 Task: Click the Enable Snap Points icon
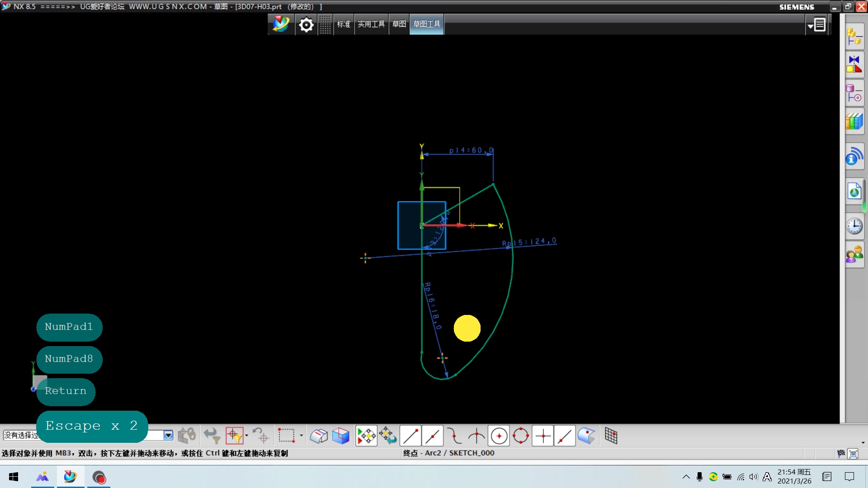366,436
